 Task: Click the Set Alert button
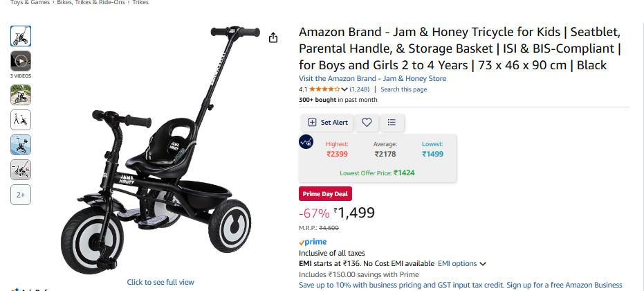(327, 122)
